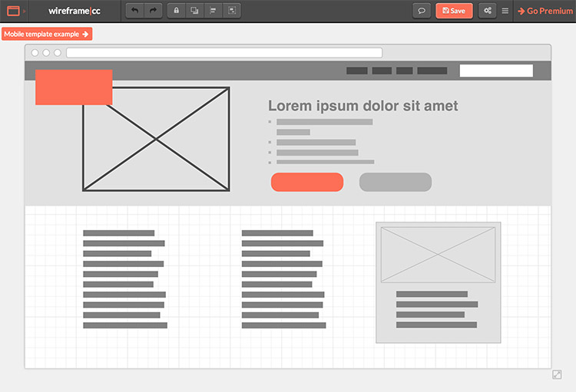Image resolution: width=576 pixels, height=392 pixels.
Task: Click the canvas resize handle at bottom-right
Action: click(x=557, y=374)
